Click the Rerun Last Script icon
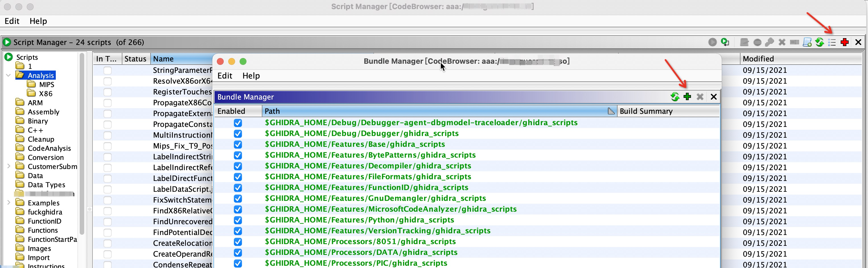The height and width of the screenshot is (268, 868). pyautogui.click(x=725, y=42)
